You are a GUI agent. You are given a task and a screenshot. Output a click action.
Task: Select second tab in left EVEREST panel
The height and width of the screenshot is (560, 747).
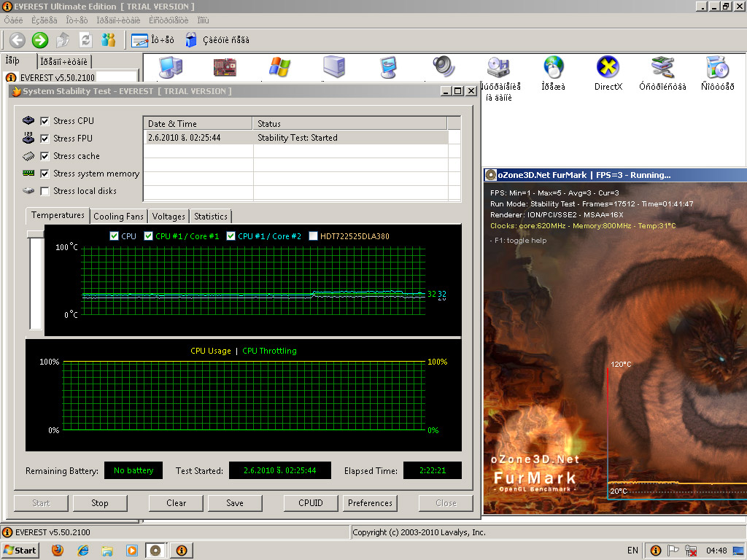tap(64, 62)
